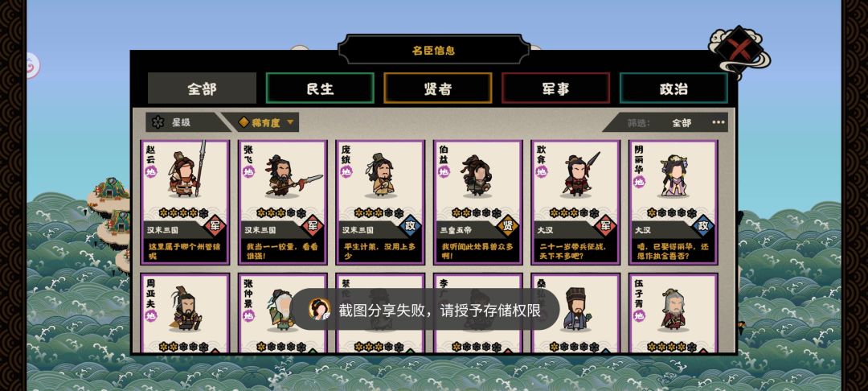The image size is (868, 391).
Task: Show the 全部 officials tab
Action: point(202,88)
